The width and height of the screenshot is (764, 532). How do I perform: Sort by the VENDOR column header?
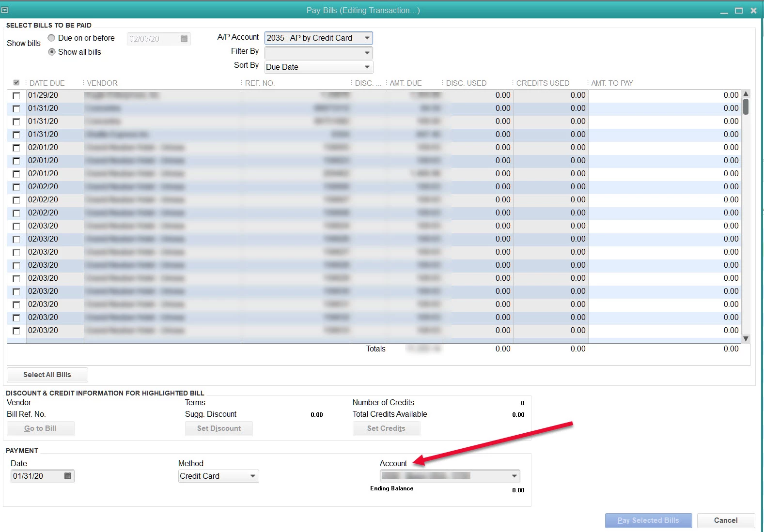click(x=102, y=83)
